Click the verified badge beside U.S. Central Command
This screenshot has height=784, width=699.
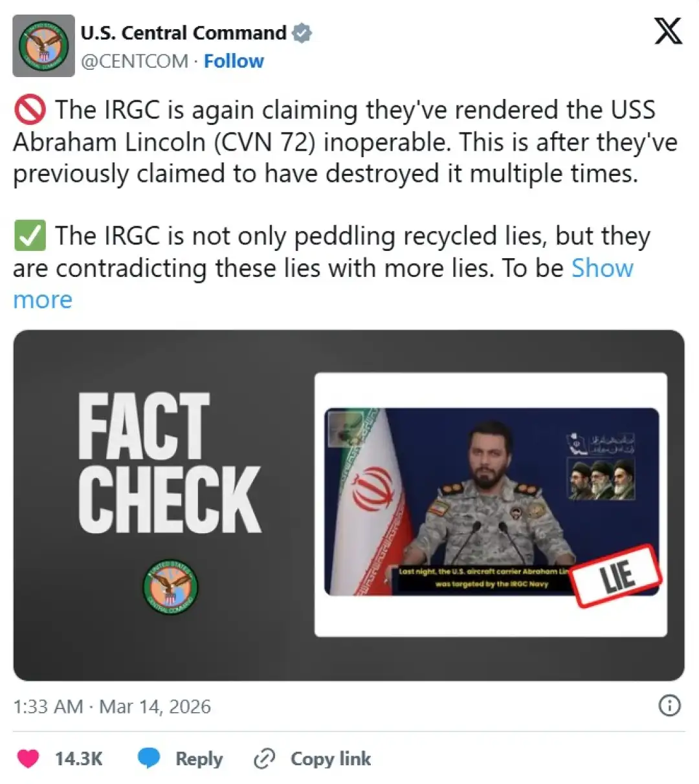tap(302, 32)
